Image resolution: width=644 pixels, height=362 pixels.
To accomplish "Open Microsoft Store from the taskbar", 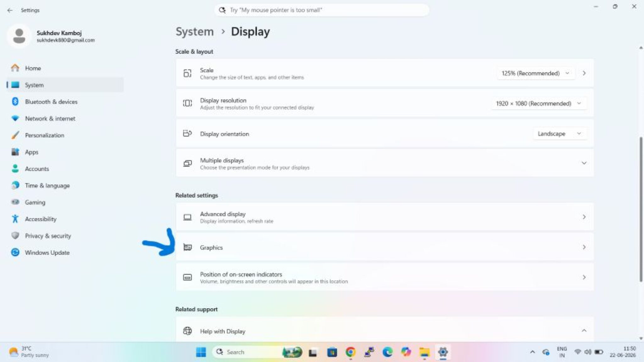I will coord(332,352).
